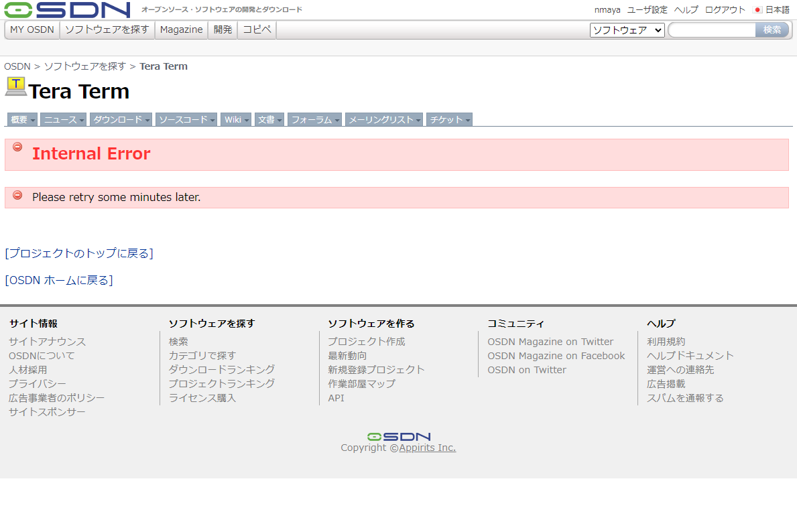Open 広告掲載 footer link

click(666, 384)
